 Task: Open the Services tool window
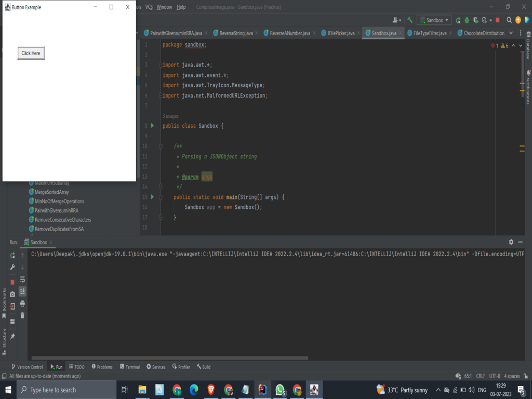156,367
